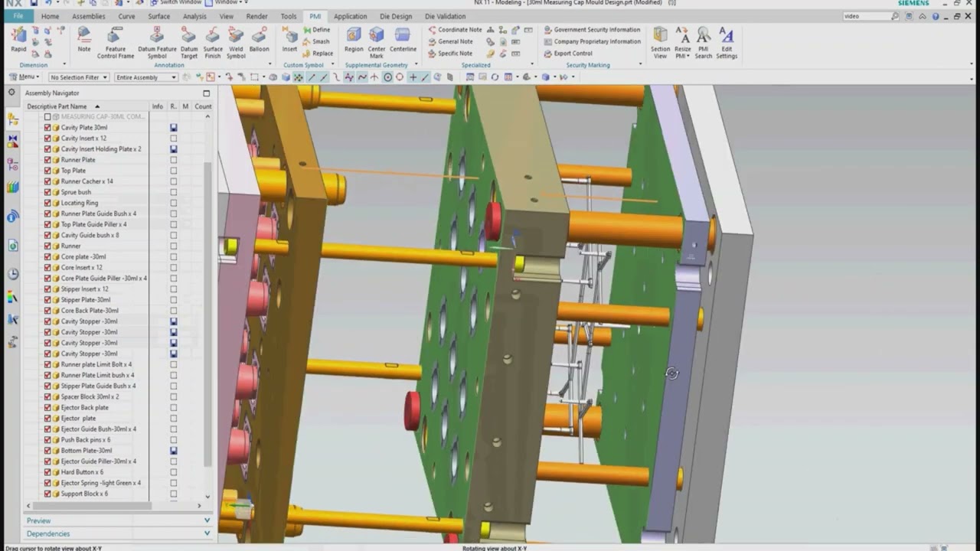
Task: Add a Datum Feature Symbol
Action: coord(157,42)
